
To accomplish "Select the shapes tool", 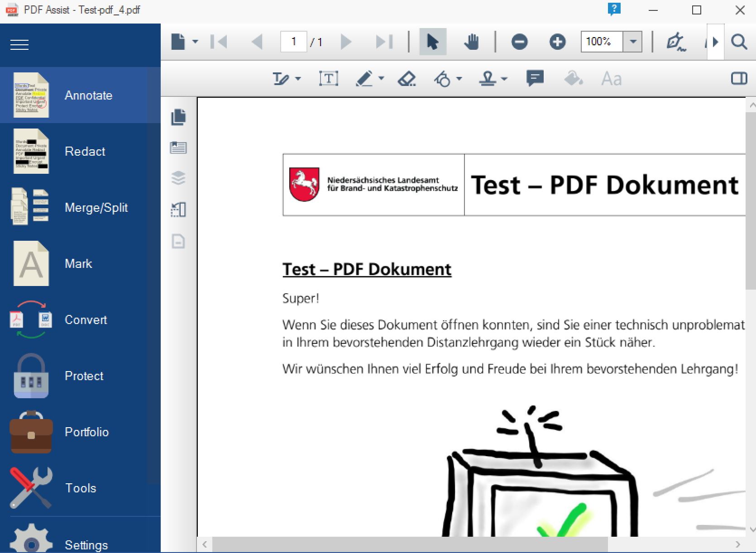I will [x=443, y=79].
